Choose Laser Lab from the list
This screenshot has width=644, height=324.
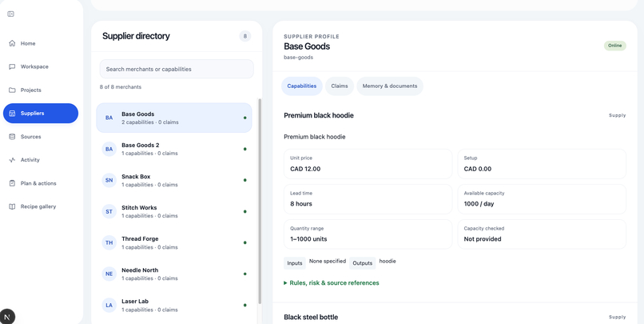tap(174, 305)
